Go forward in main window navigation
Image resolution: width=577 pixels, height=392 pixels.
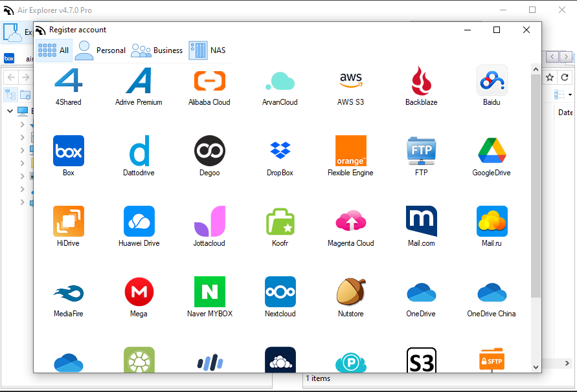click(25, 77)
